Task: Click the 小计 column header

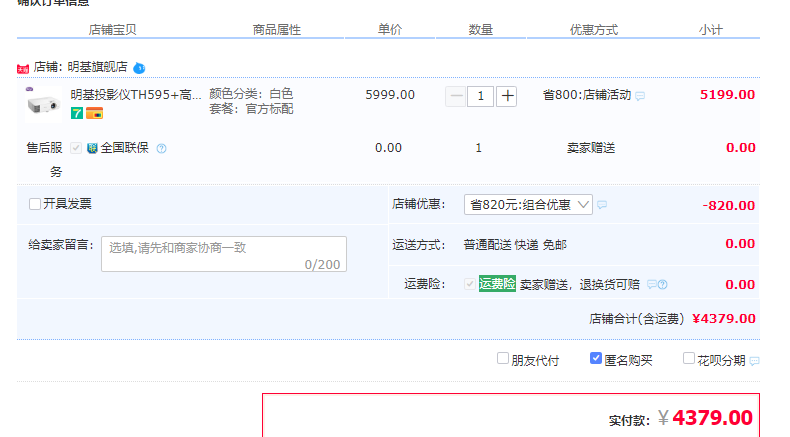Action: [710, 30]
